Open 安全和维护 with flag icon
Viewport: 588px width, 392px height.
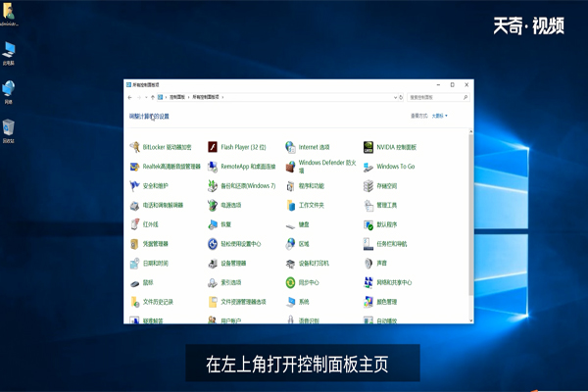tap(149, 185)
